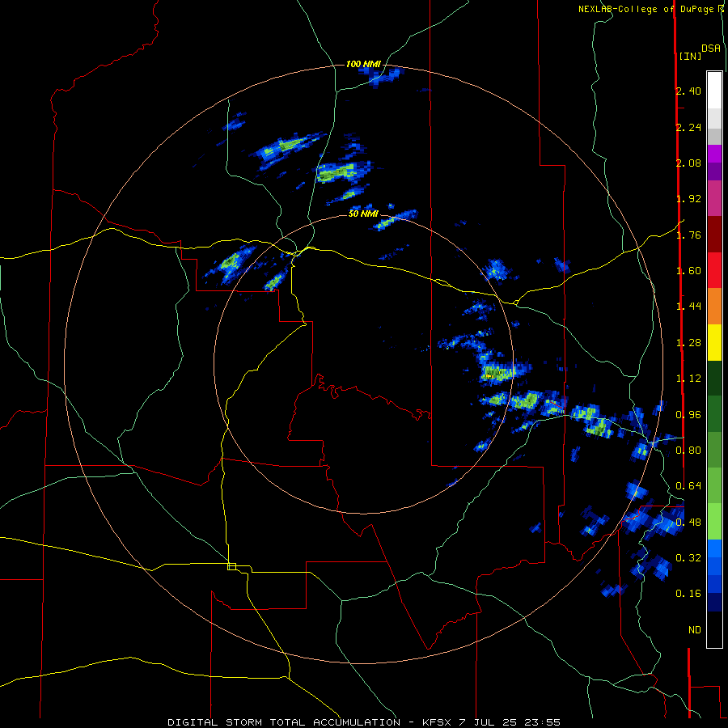Pick the pink legend swatch
Image resolution: width=728 pixels, height=728 pixels.
(714, 198)
